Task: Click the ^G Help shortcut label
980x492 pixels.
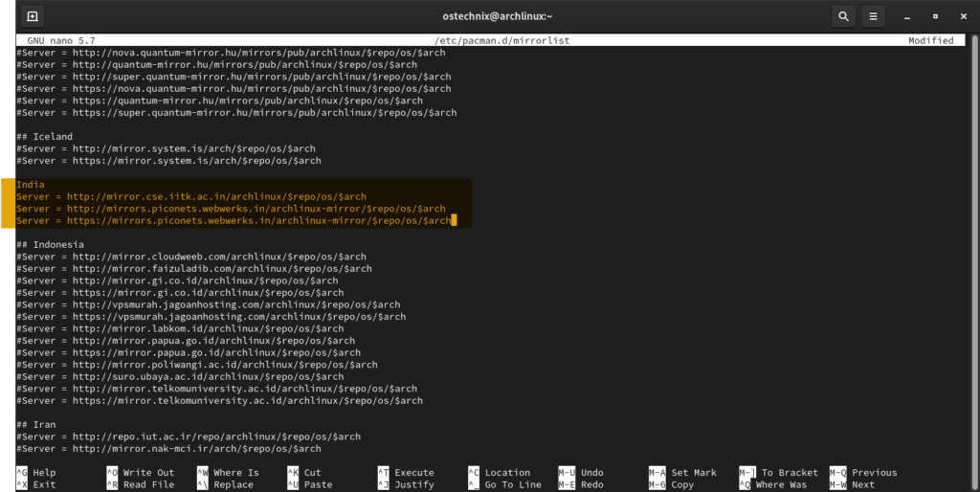Action: [36, 473]
